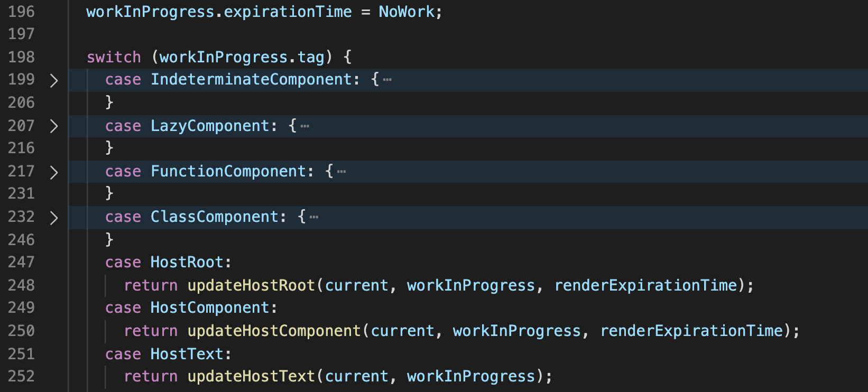The image size is (868, 392).
Task: Click renderExpirationTime in the updateHostComponent call
Action: tap(691, 331)
